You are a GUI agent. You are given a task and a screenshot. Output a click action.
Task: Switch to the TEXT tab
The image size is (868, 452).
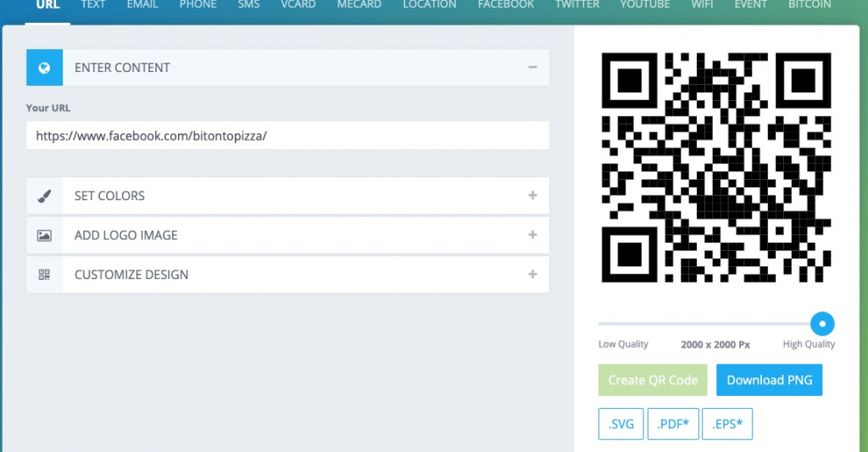click(x=92, y=5)
